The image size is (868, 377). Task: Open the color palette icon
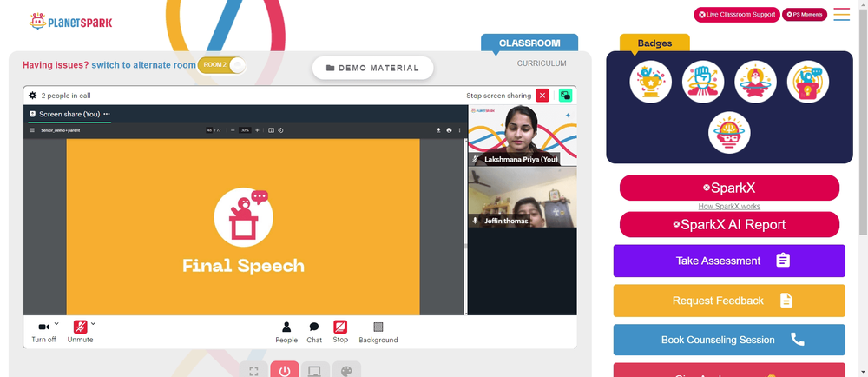346,370
